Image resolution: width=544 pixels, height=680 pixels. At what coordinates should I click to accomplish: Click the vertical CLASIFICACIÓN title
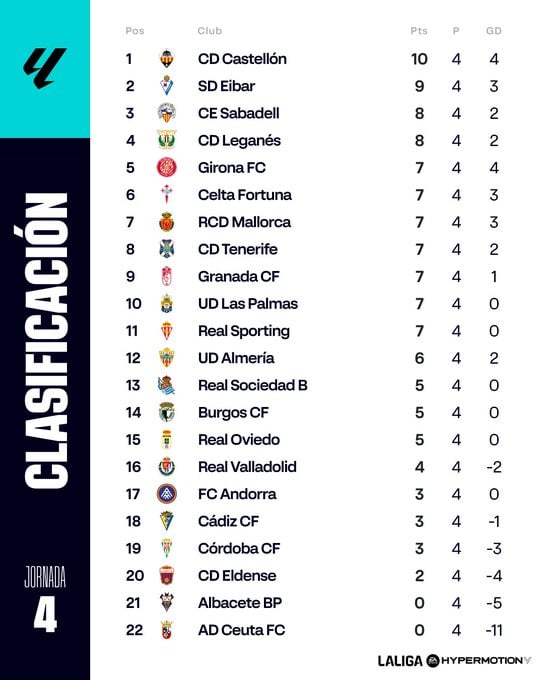pos(46,341)
